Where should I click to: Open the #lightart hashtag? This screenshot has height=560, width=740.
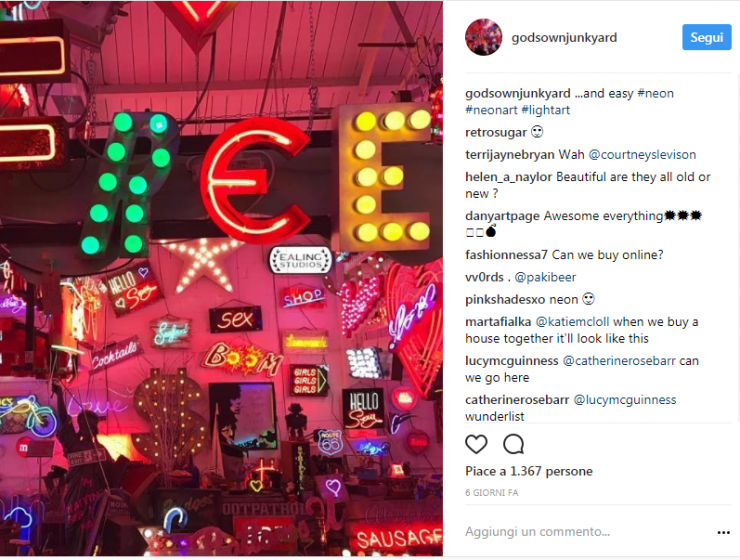pyautogui.click(x=546, y=110)
